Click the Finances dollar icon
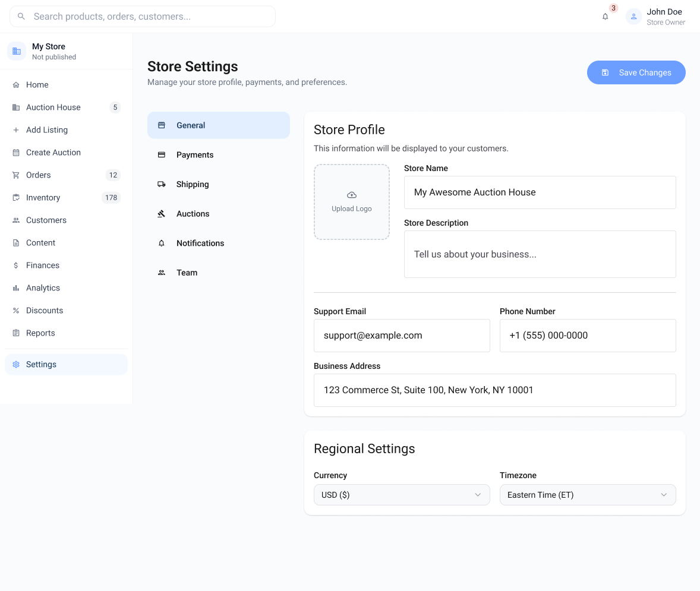 click(x=16, y=266)
